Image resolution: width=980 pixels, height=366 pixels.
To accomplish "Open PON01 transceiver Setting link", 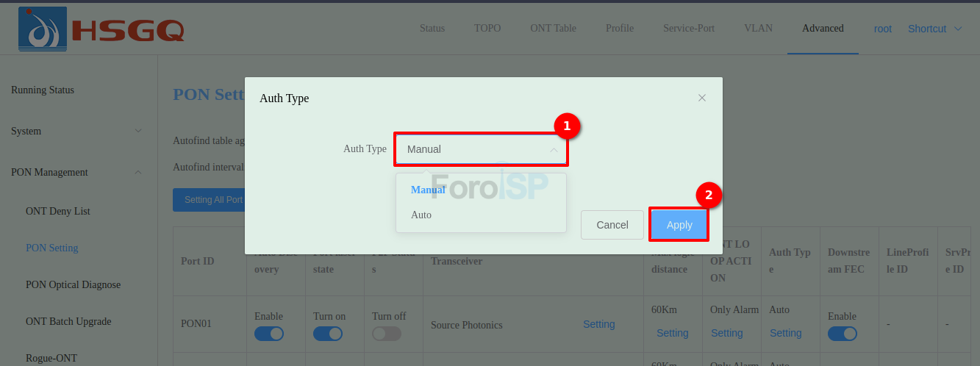I will click(599, 324).
